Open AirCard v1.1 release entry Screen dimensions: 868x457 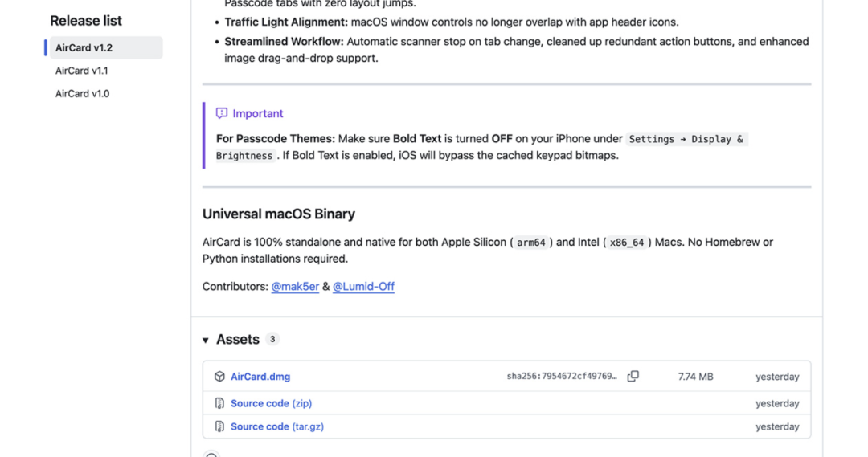click(x=81, y=71)
